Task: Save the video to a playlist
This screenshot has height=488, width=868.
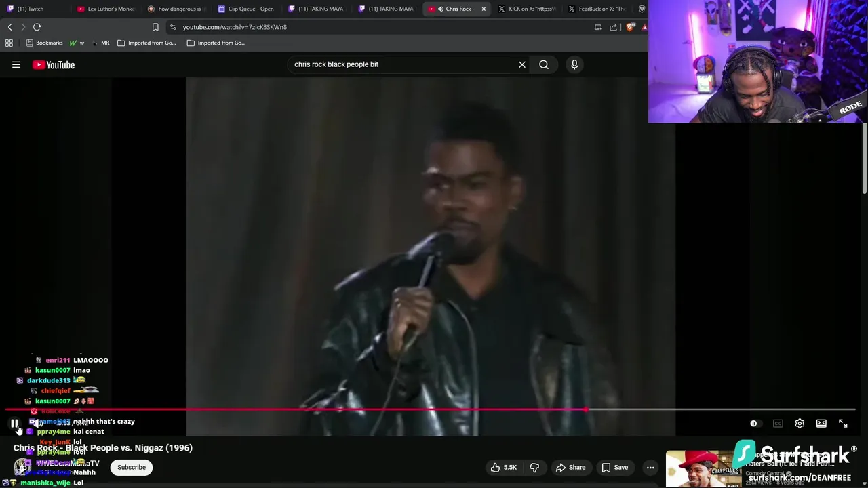Action: coord(615,467)
